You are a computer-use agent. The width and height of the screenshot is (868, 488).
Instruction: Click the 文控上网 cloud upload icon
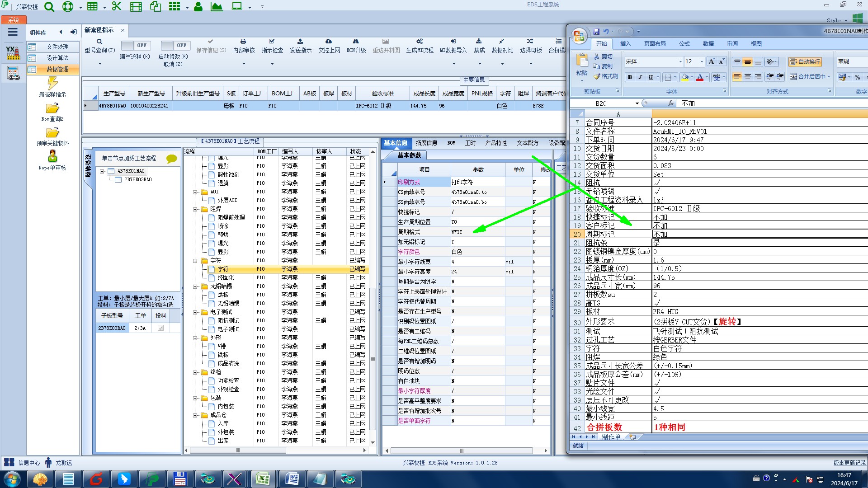point(329,42)
